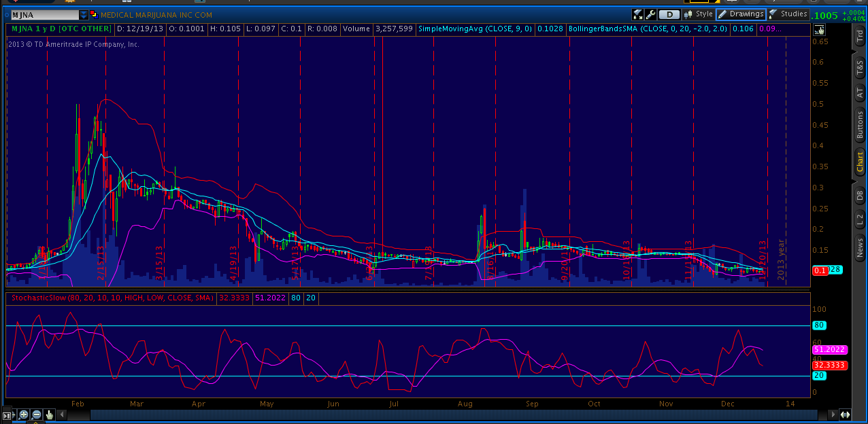Open the Style menu
The image size is (868, 424).
point(699,14)
